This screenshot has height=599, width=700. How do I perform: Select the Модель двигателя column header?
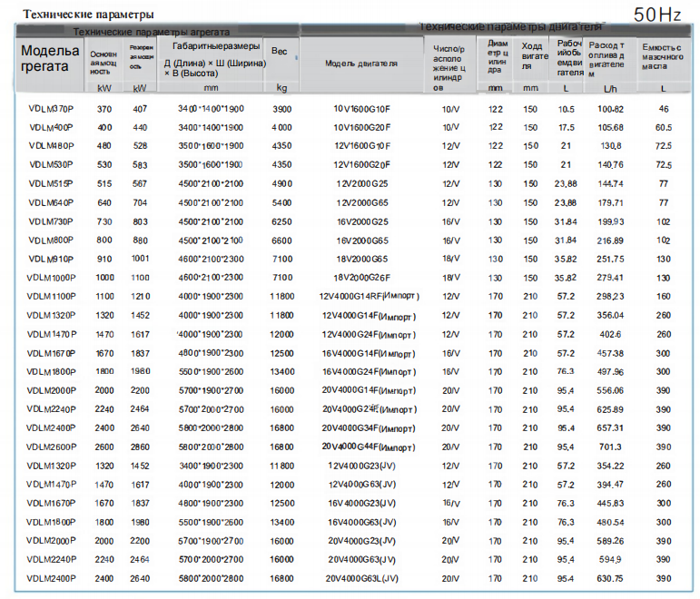coord(361,64)
